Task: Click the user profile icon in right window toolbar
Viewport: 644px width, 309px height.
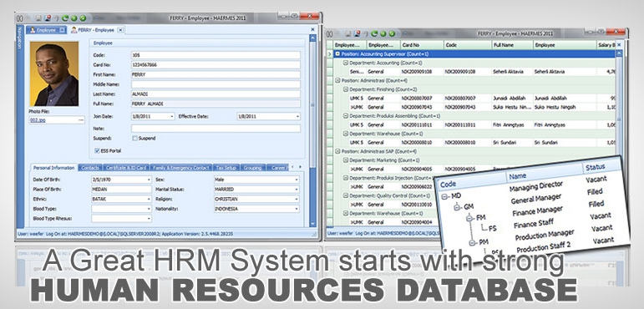Action: tap(357, 33)
